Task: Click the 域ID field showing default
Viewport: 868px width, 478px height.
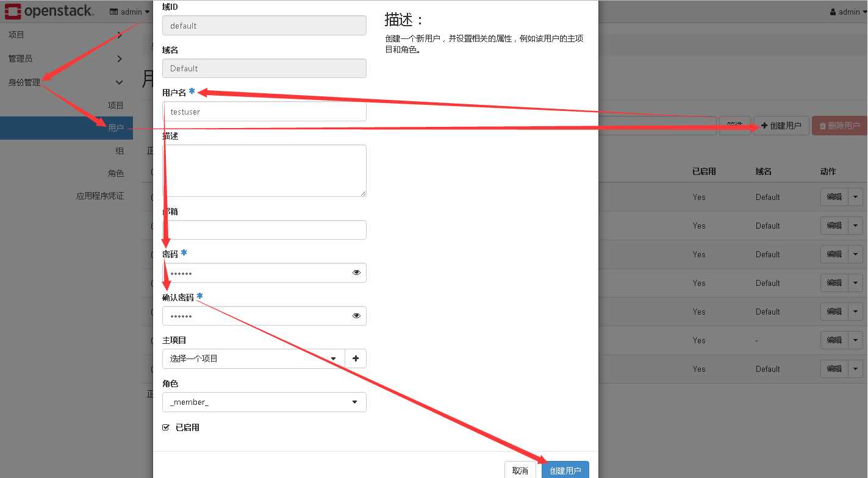Action: (x=264, y=26)
